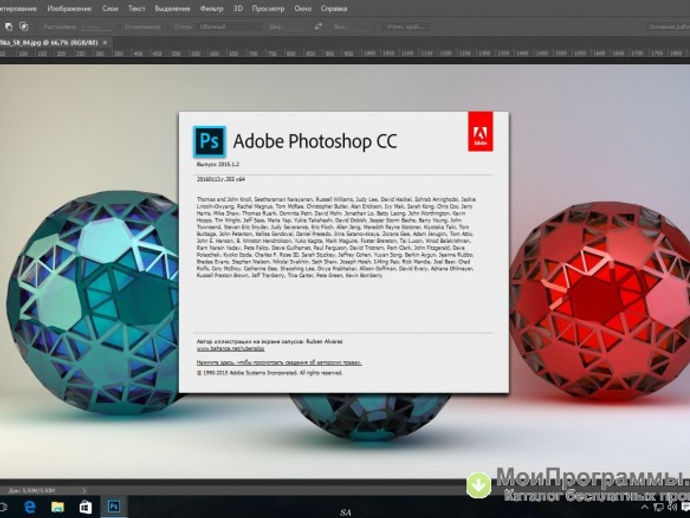This screenshot has width=690, height=518.
Task: Click the volume tray icon
Action: (672, 508)
